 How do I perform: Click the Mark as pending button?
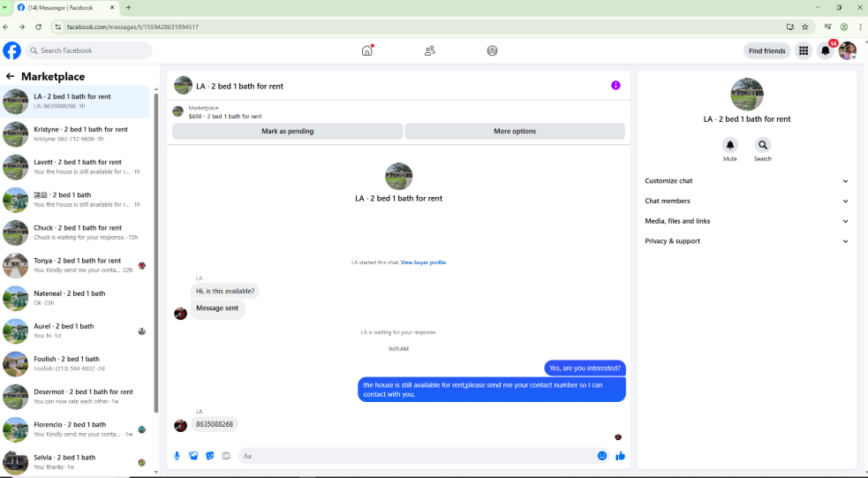tap(287, 132)
